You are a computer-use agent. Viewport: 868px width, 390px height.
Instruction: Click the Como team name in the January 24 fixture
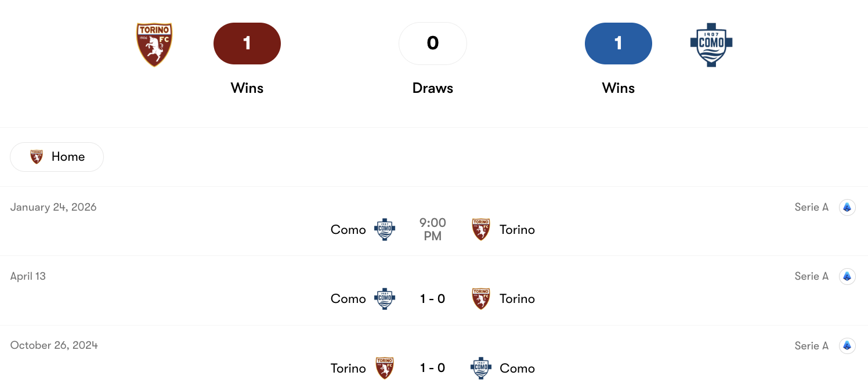[x=348, y=229]
